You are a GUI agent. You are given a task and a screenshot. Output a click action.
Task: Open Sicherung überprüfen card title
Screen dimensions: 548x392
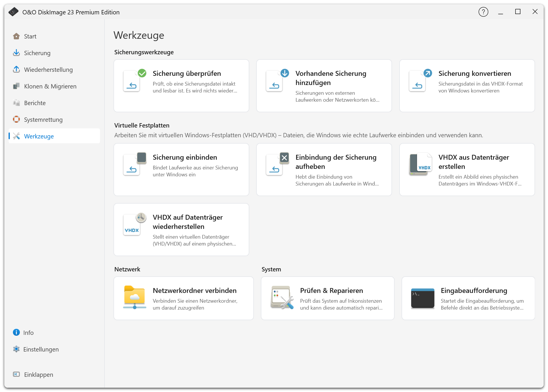(x=187, y=74)
